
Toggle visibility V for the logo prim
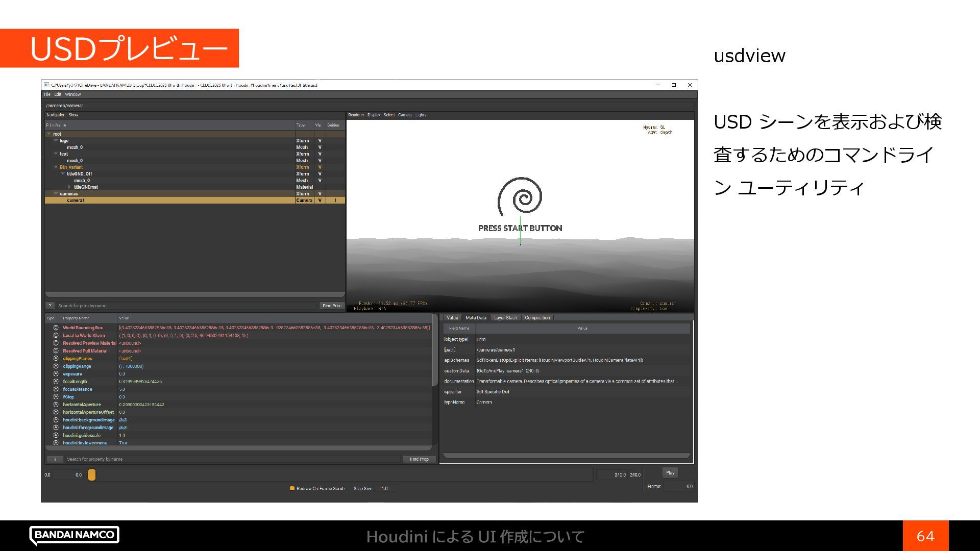tap(320, 141)
